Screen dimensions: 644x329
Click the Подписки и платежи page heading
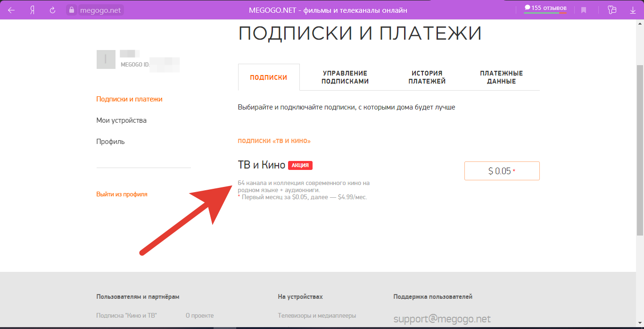pyautogui.click(x=360, y=34)
